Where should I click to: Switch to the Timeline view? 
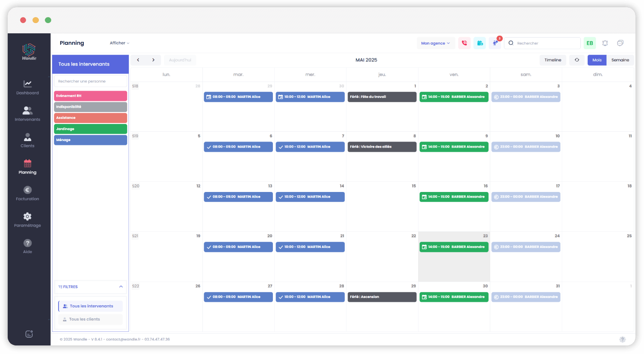click(x=553, y=60)
